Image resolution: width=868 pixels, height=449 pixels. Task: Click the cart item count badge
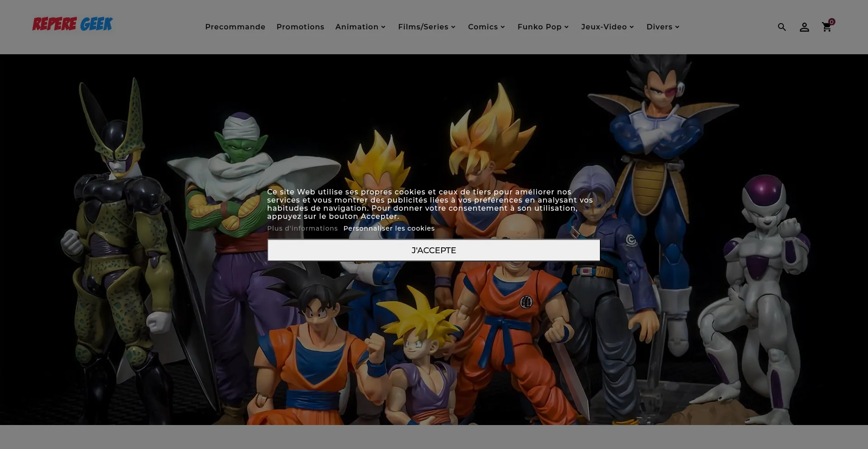832,22
